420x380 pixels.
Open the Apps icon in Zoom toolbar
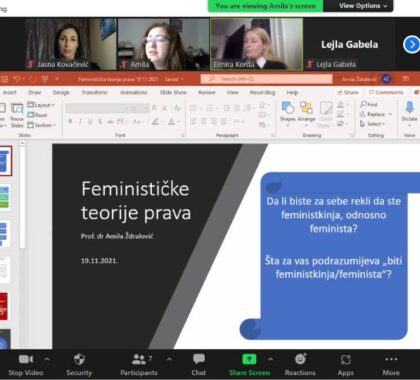(346, 359)
